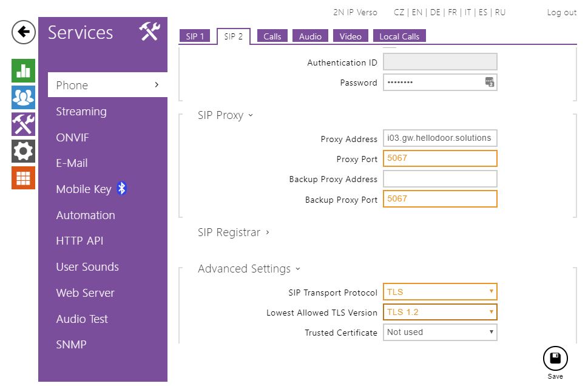Click the back arrow icon
Screen dimensions: 588x386
click(23, 32)
